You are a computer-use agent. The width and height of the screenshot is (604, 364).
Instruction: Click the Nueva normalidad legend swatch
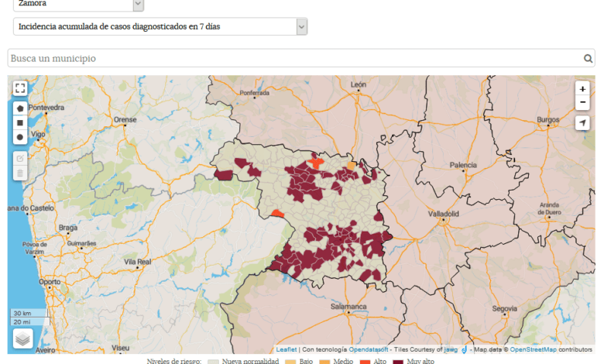click(x=214, y=361)
